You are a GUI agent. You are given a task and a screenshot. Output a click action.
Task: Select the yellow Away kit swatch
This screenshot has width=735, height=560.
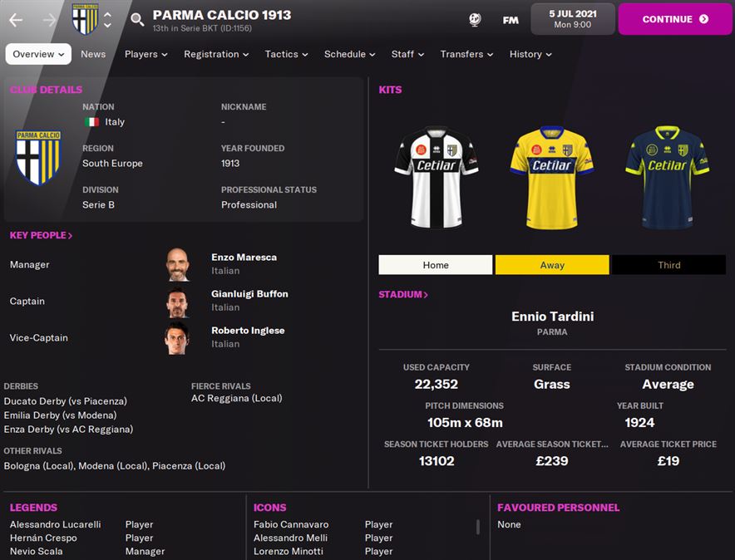point(552,265)
